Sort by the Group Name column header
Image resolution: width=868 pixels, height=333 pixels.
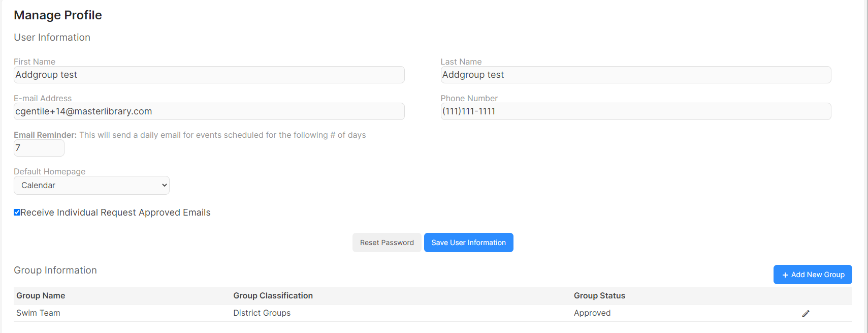click(x=41, y=296)
